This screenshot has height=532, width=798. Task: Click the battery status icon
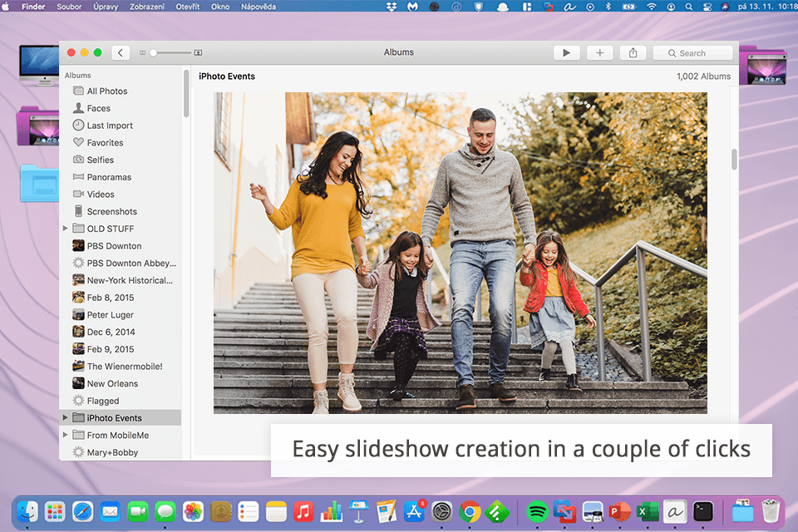[x=629, y=7]
